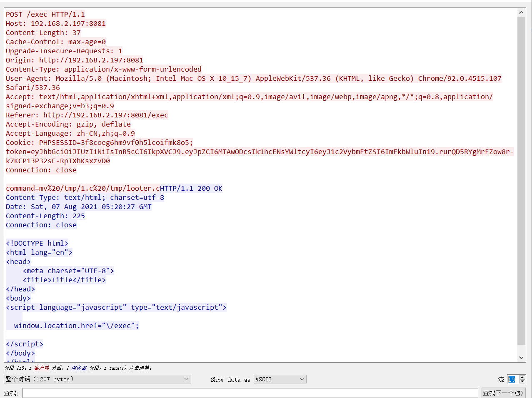Click the request 'Connection: close' line above command
The height and width of the screenshot is (398, 532).
tap(41, 170)
